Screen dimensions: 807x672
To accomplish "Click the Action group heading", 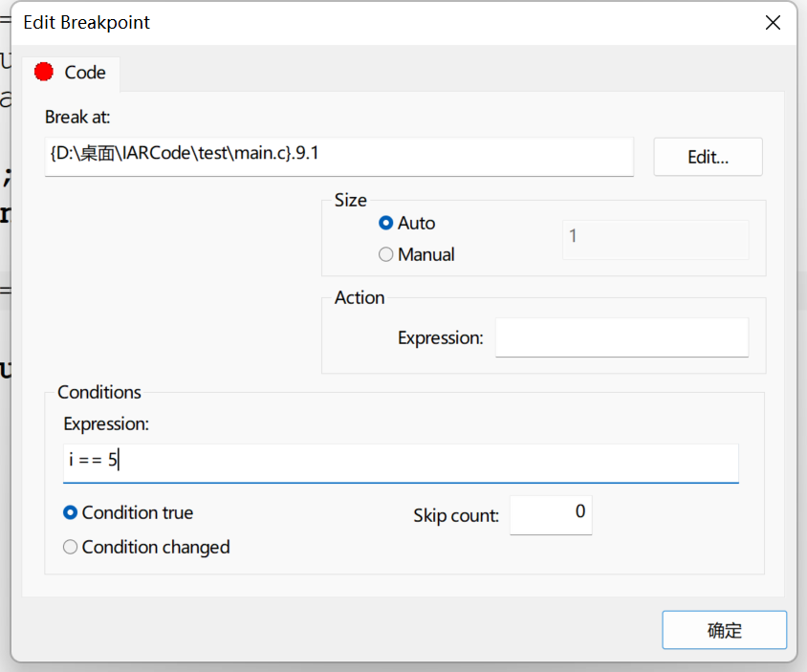I will click(x=360, y=297).
